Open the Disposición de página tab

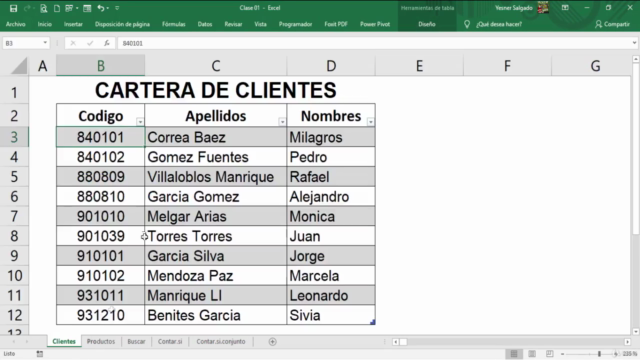click(122, 24)
